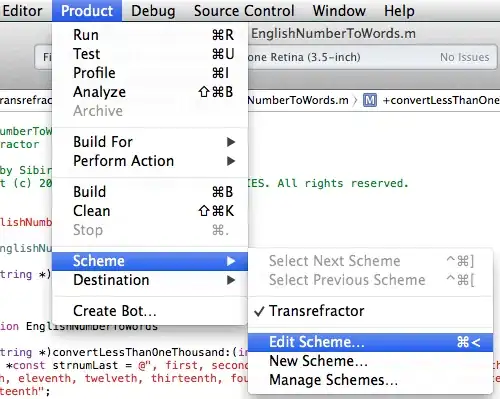The image size is (500, 399).
Task: Expand the Build For submenu
Action: 150,142
